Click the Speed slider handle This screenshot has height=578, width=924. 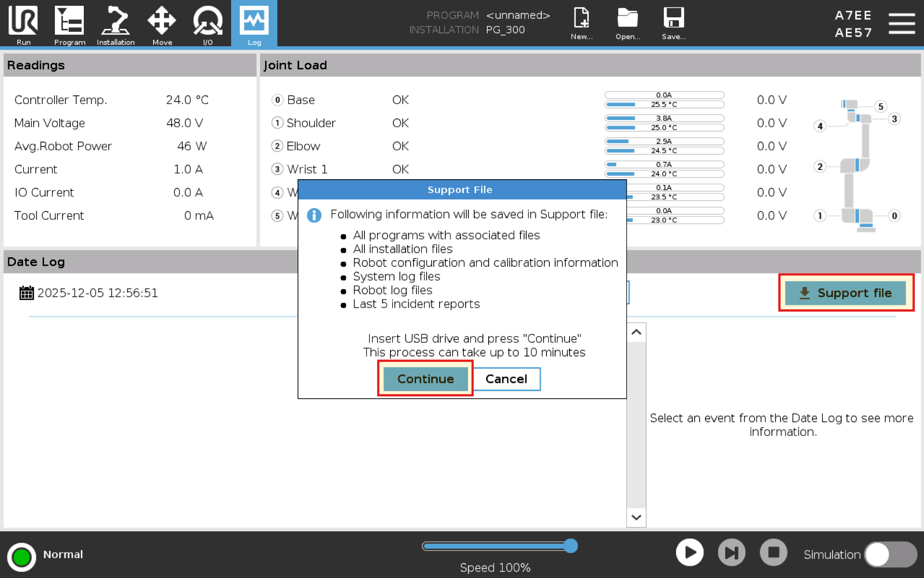[x=571, y=546]
